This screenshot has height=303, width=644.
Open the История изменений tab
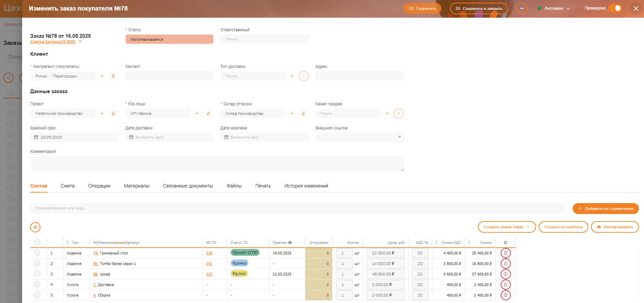(306, 186)
